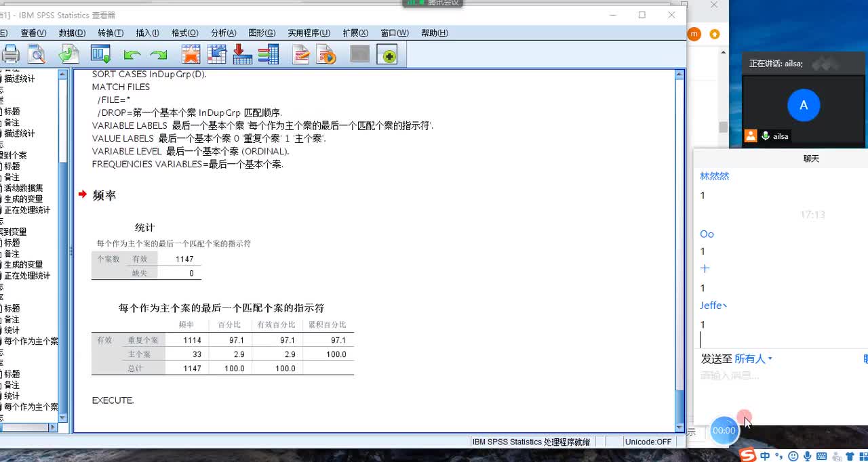Click the 请输入消息 chat input field
The image size is (868, 462).
point(780,375)
